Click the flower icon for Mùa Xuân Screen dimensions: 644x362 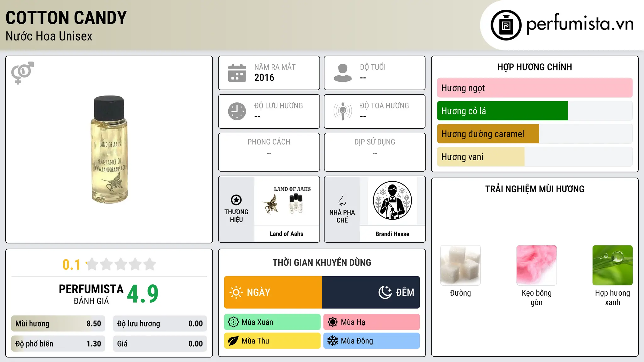pos(233,322)
